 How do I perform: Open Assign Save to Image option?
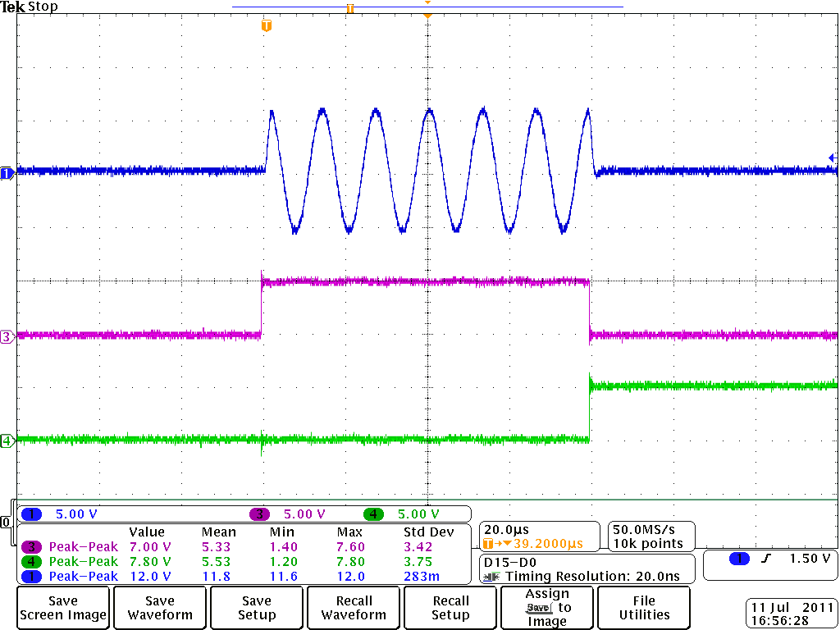[x=547, y=608]
